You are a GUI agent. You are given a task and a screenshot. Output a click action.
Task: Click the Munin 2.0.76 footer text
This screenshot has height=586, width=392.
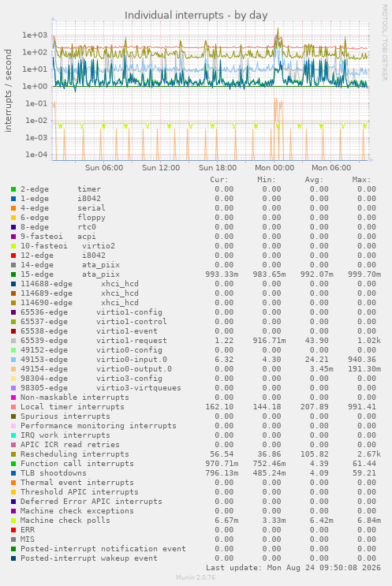tap(196, 577)
